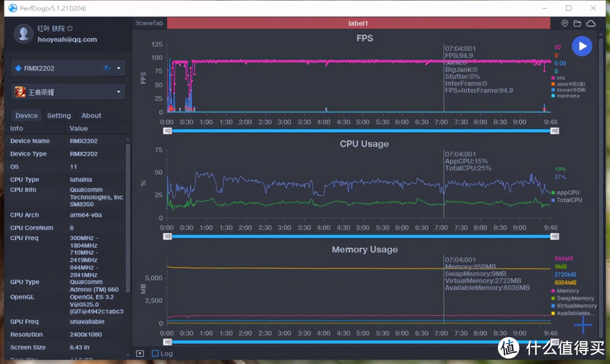This screenshot has width=610, height=364.
Task: Click the panel toggle icon left of Log
Action: pos(140,353)
